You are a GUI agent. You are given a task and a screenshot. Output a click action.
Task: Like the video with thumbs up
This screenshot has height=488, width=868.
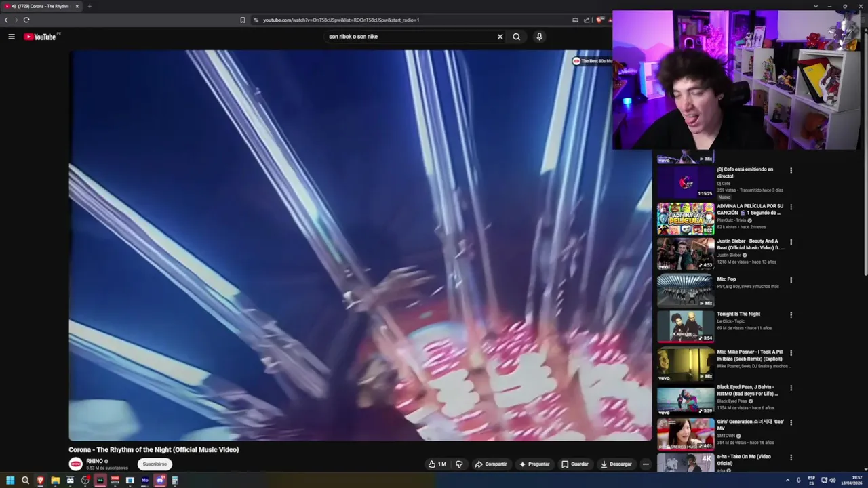point(436,464)
